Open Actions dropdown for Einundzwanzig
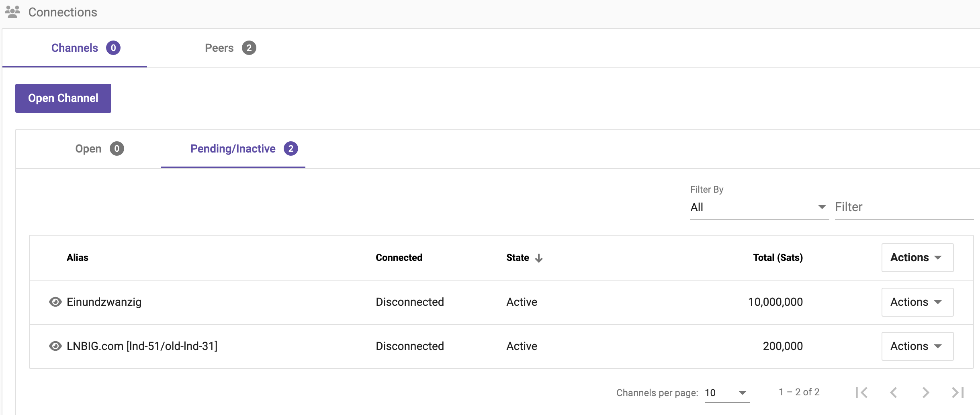This screenshot has width=980, height=415. [917, 302]
